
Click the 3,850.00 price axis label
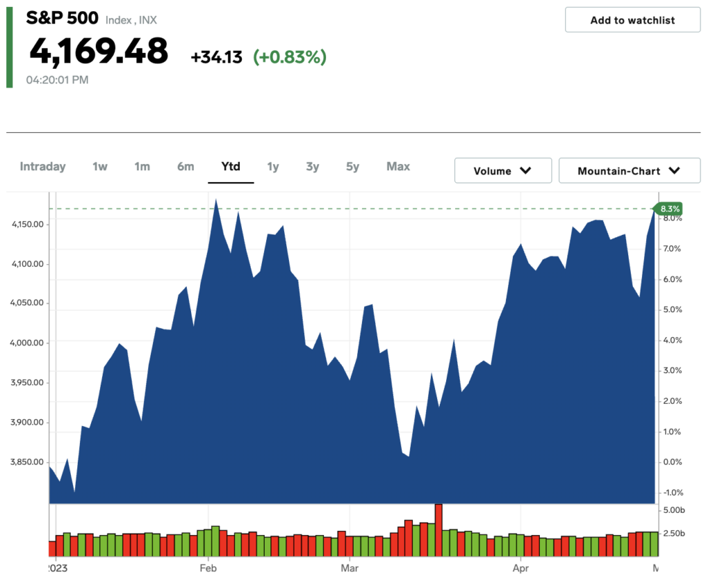[27, 462]
